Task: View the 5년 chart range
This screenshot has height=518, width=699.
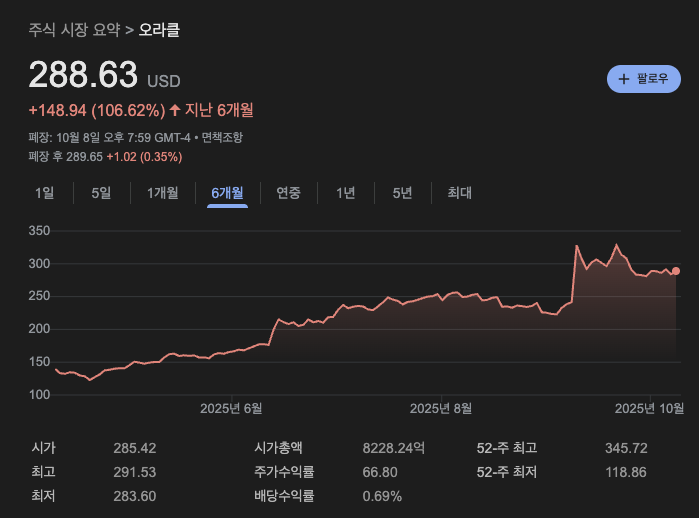Action: 402,193
